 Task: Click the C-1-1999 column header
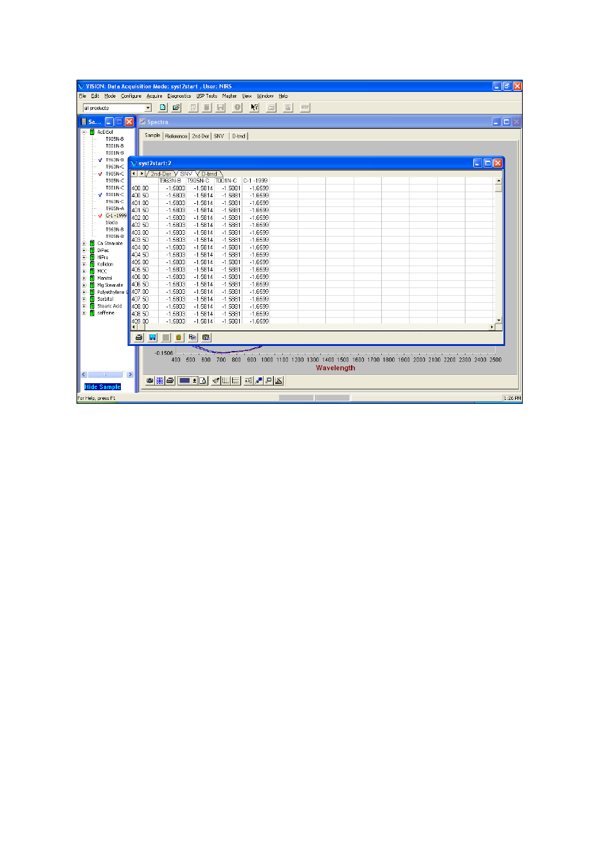(255, 181)
